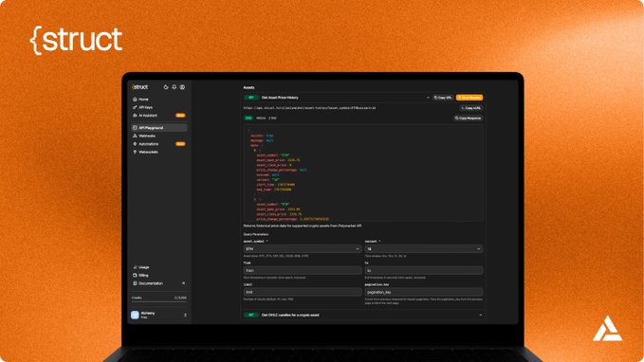Click the struct logo in sidebar
This screenshot has height=362, width=644.
140,87
